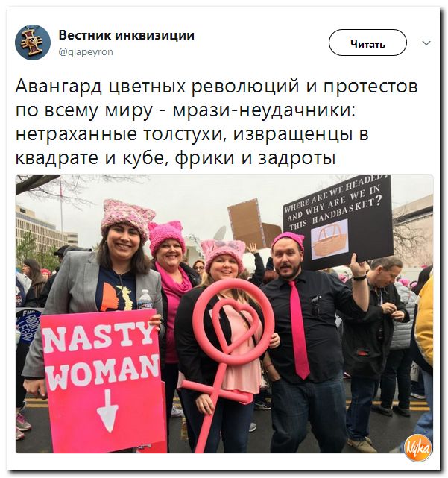The width and height of the screenshot is (448, 478).
Task: Open the Вестник инквизиции profile avatar
Action: point(33,43)
